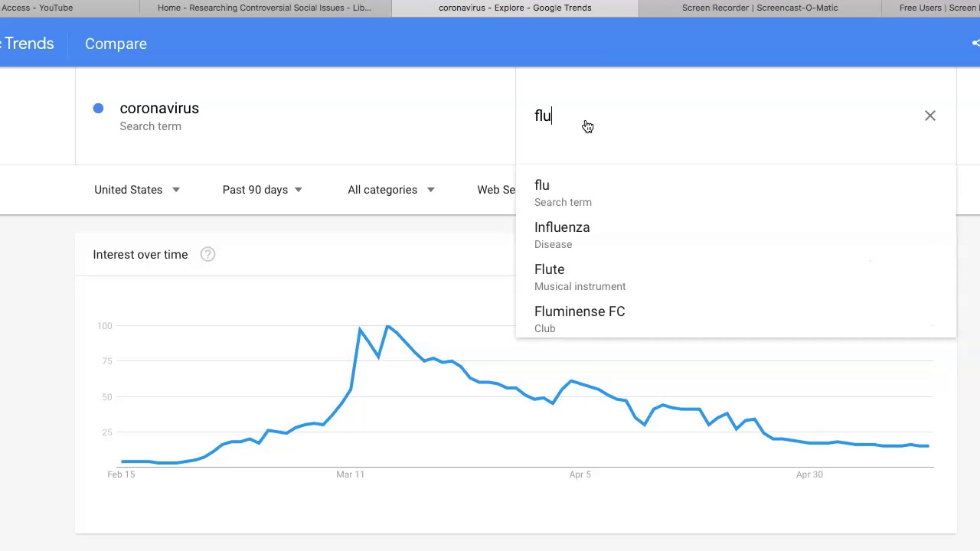Click the 25 value on y-axis

(106, 432)
